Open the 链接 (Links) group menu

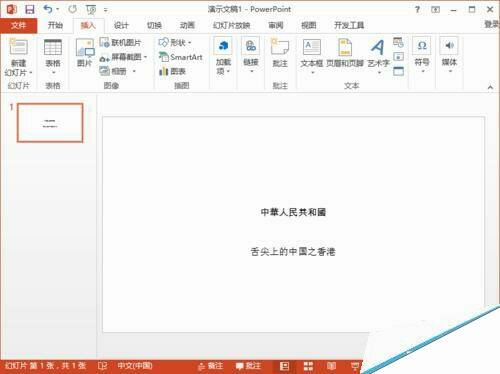click(251, 56)
